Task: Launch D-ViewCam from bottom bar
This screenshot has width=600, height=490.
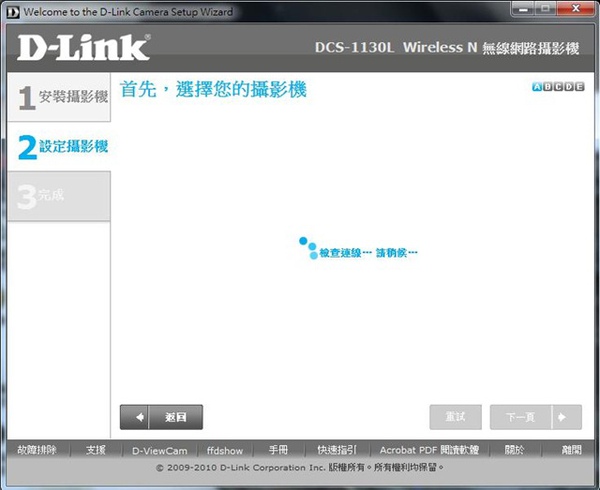Action: coord(160,451)
